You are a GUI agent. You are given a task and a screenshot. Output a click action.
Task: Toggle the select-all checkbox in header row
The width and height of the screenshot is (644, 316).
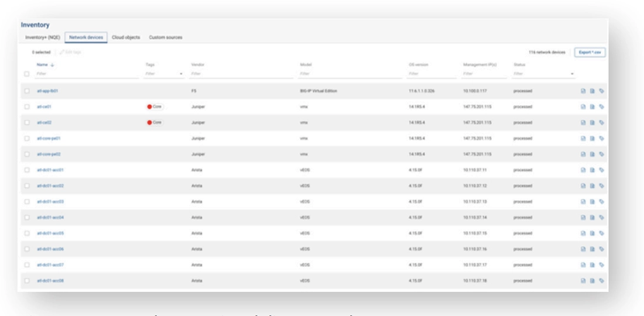[x=27, y=74]
